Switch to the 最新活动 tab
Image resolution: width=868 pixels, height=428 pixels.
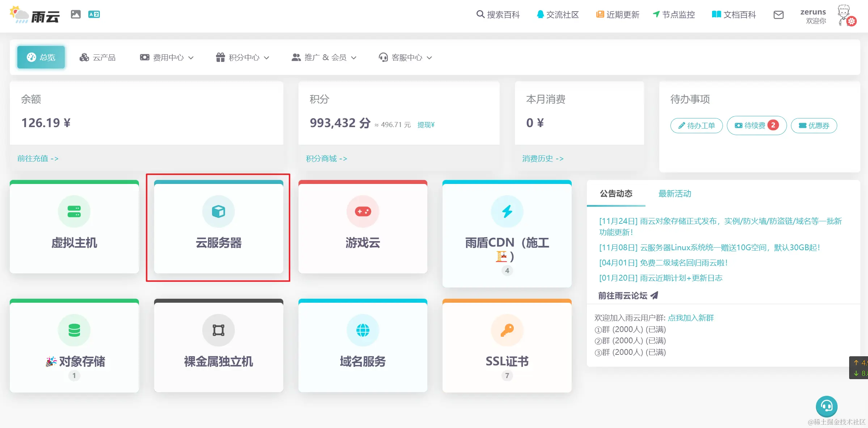pyautogui.click(x=674, y=194)
